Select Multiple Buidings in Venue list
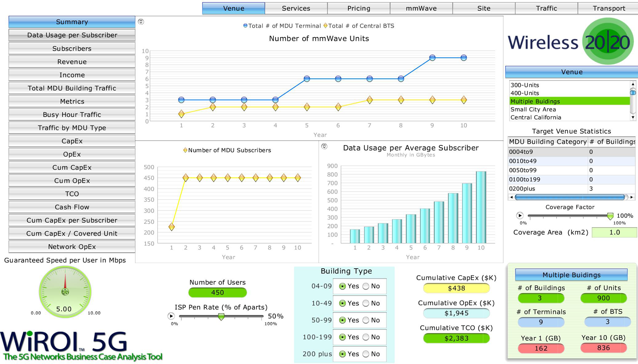This screenshot has width=638, height=364. (x=569, y=101)
